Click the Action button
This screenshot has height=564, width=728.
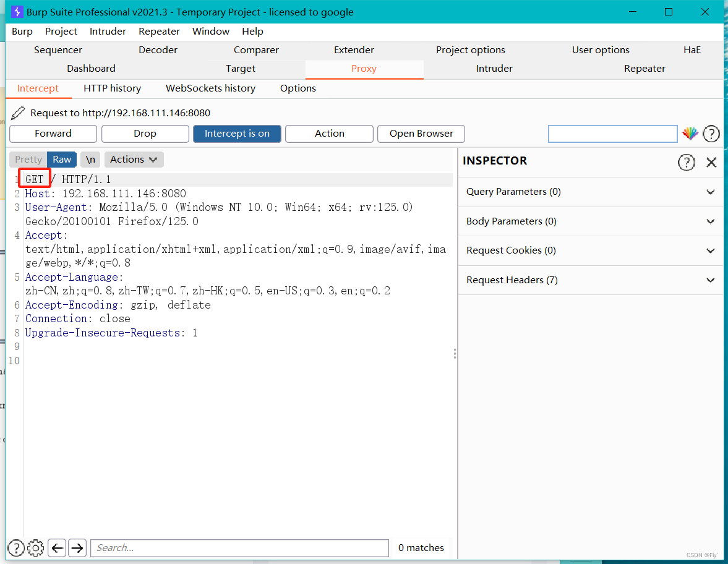click(x=329, y=134)
